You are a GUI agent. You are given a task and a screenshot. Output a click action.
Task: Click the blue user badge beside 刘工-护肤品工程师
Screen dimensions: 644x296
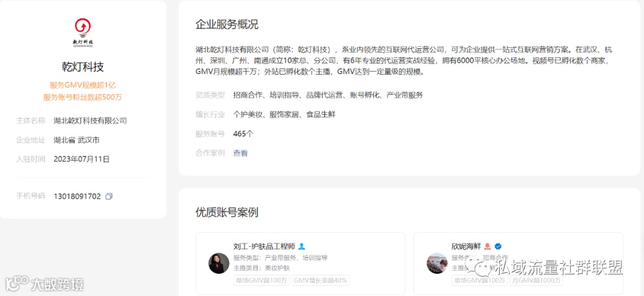(x=302, y=246)
